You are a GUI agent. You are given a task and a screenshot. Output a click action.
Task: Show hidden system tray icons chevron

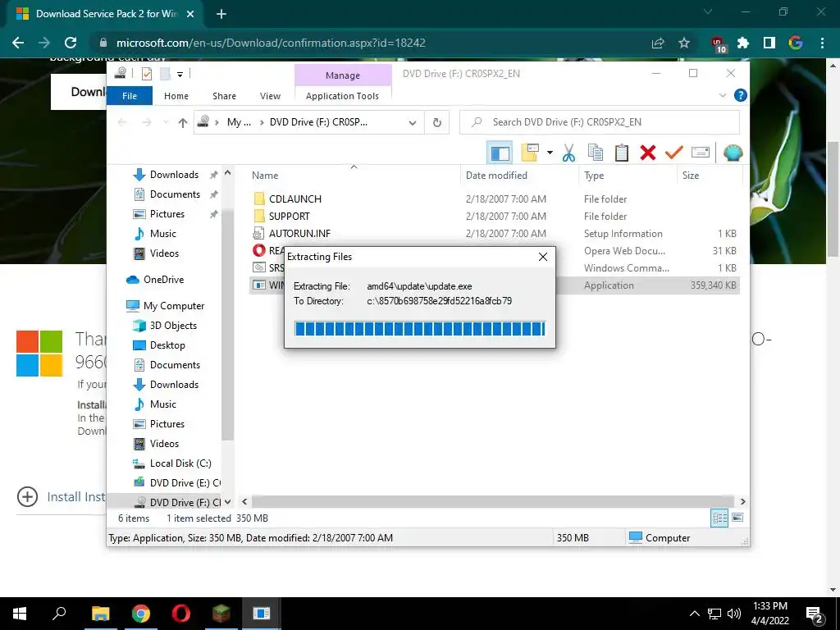coord(694,614)
